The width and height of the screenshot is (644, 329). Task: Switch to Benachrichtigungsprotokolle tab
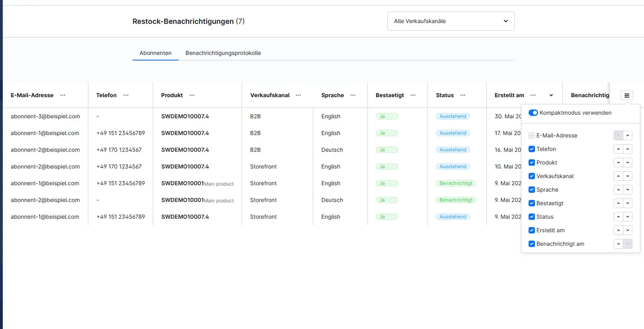(x=223, y=53)
